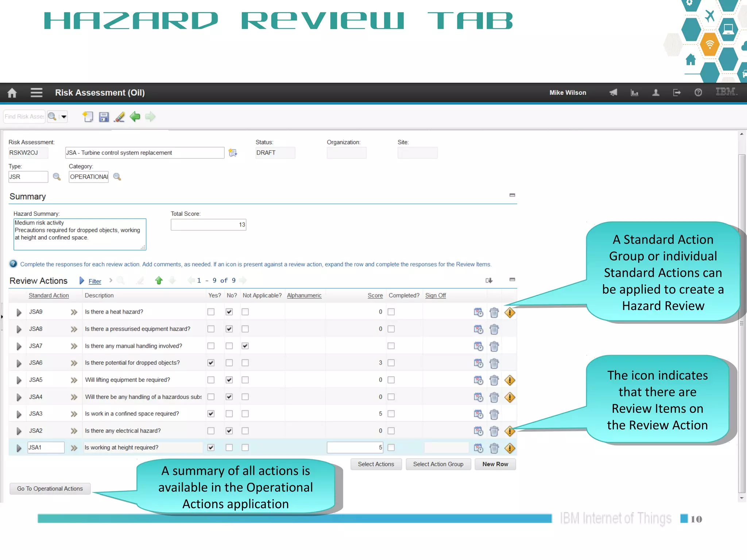This screenshot has width=747, height=560.
Task: Open the lookup for the Category field
Action: point(117,177)
